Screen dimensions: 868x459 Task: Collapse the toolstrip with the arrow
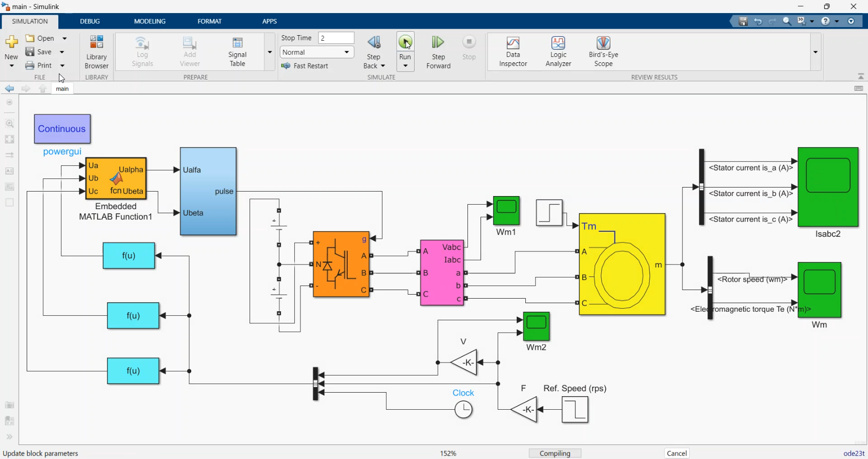click(x=861, y=76)
